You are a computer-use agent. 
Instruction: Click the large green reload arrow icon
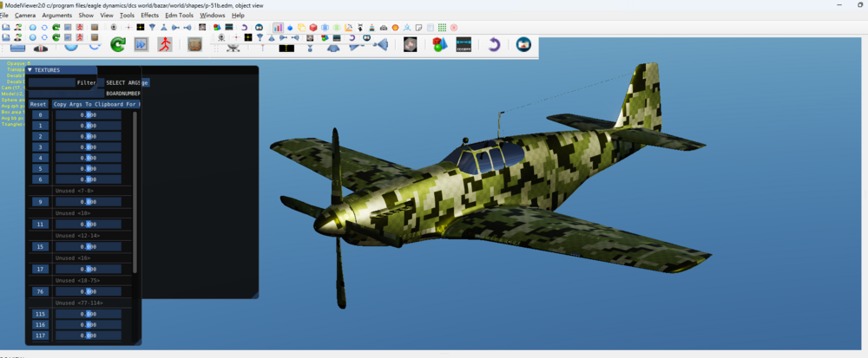click(117, 44)
